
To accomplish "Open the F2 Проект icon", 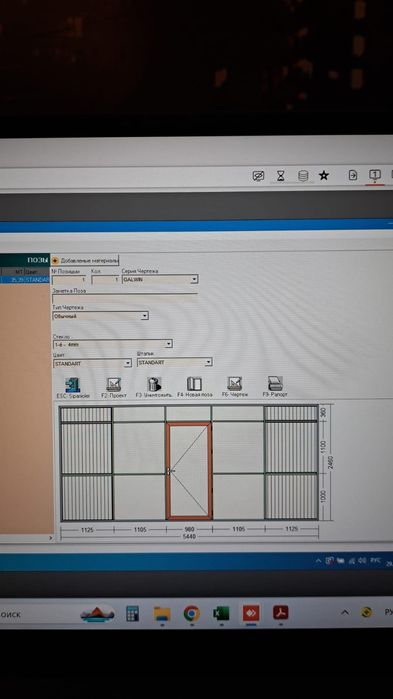I will pyautogui.click(x=114, y=384).
